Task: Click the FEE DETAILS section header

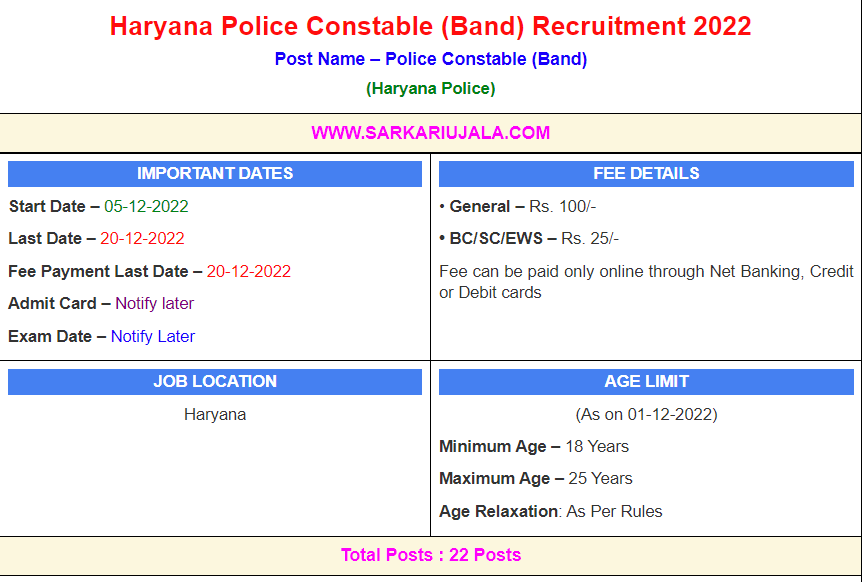Action: point(646,173)
